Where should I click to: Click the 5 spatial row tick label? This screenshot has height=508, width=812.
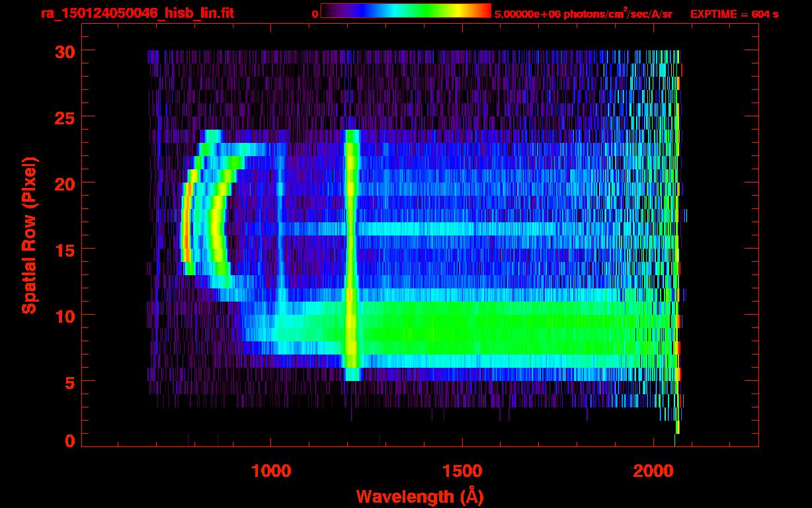pos(70,381)
